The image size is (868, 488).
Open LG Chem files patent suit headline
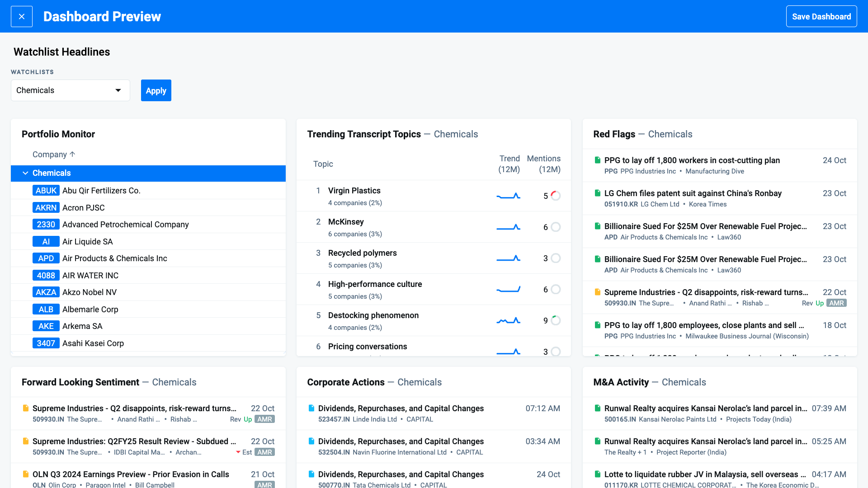pos(693,193)
